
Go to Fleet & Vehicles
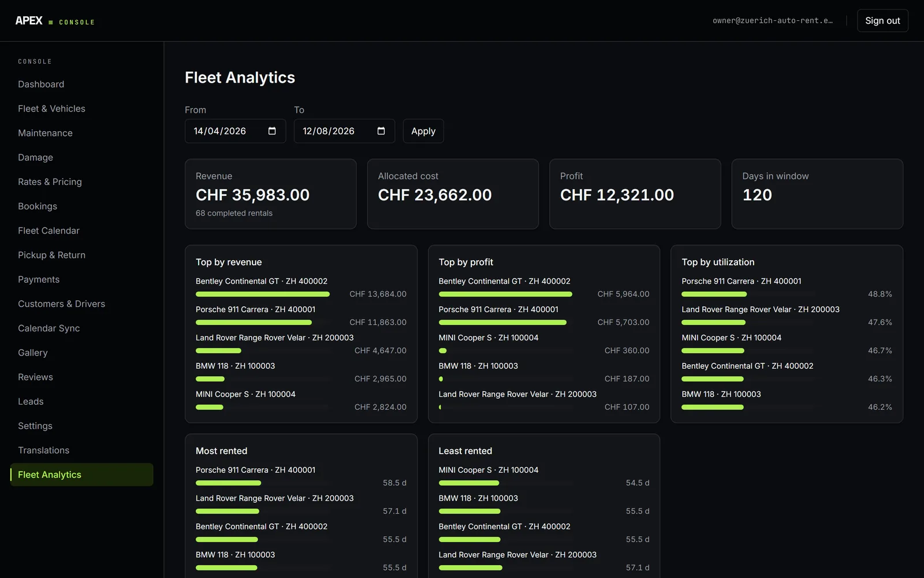(x=51, y=109)
